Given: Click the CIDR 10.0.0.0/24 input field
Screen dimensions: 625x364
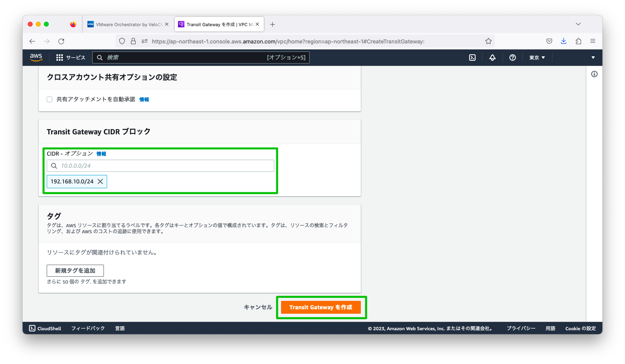Looking at the screenshot, I should [x=160, y=166].
